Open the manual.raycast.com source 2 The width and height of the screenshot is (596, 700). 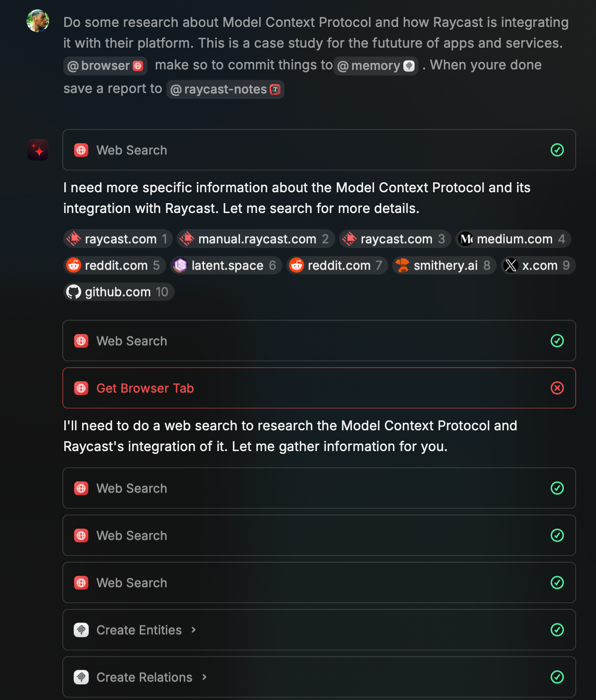pyautogui.click(x=256, y=239)
